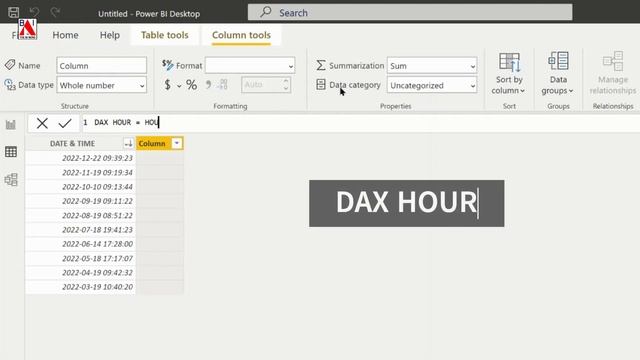The width and height of the screenshot is (640, 360).
Task: Select cell 2022-11-19 09:19:34
Action: (x=80, y=172)
